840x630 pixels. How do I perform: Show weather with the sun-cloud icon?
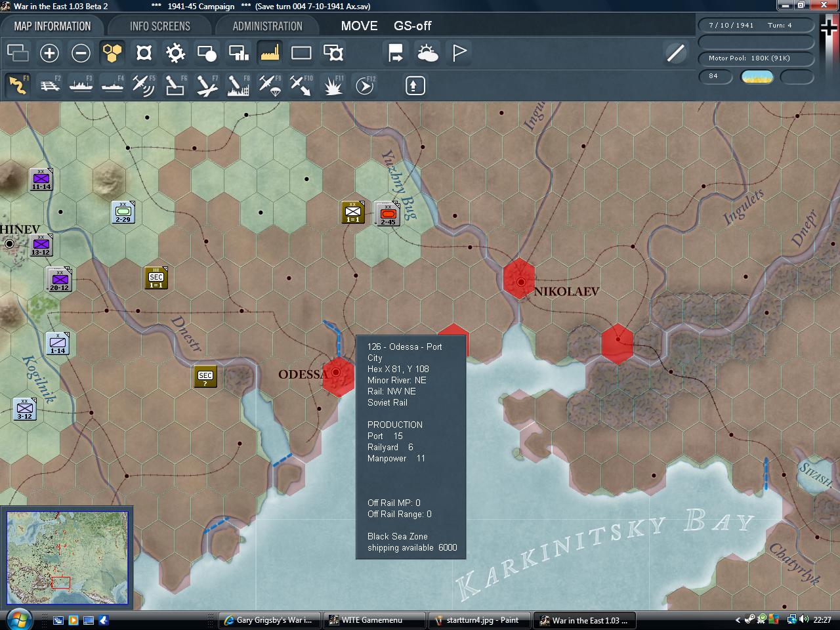(x=427, y=52)
